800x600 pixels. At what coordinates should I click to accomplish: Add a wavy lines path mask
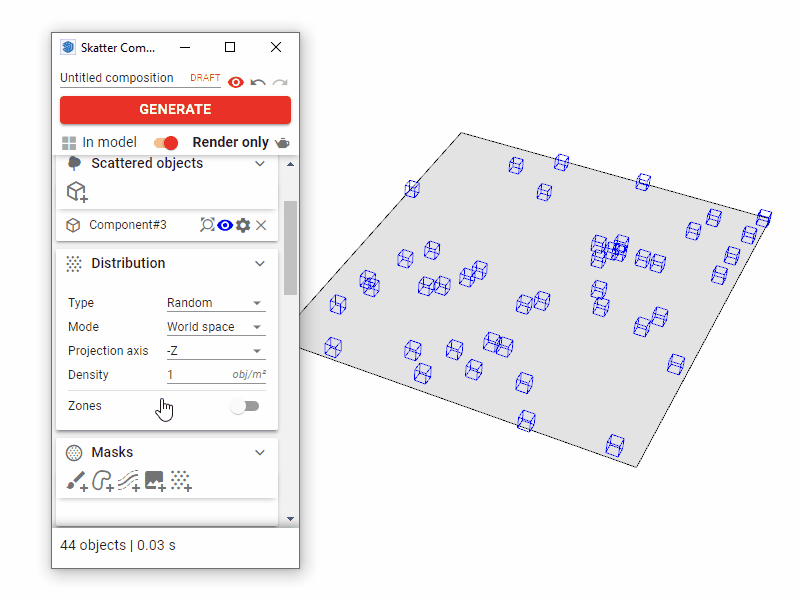pos(129,482)
